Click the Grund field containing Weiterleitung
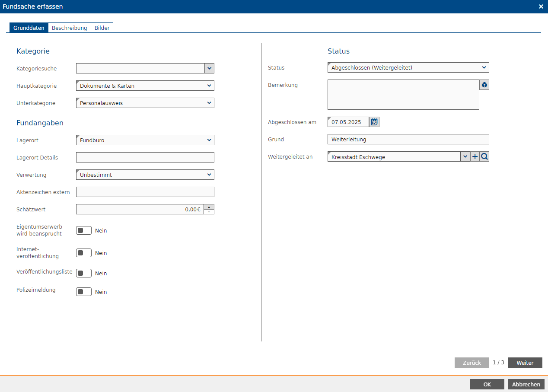The width and height of the screenshot is (548, 392). pos(408,139)
